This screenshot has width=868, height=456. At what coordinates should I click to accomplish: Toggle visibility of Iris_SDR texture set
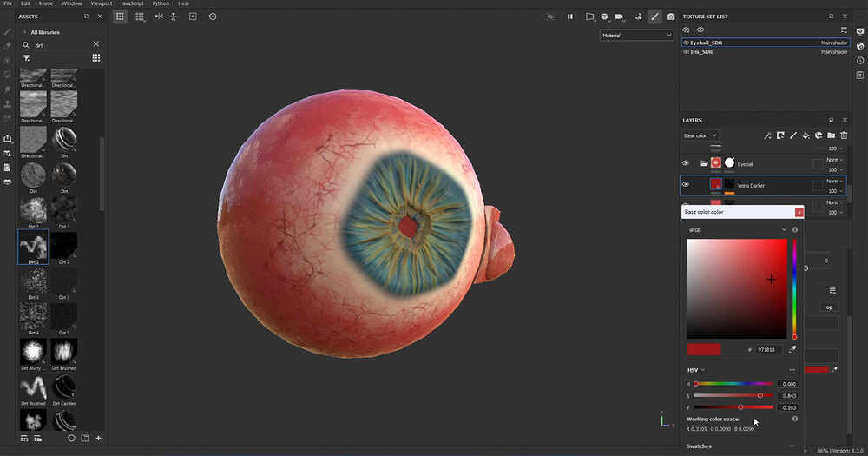click(x=687, y=52)
